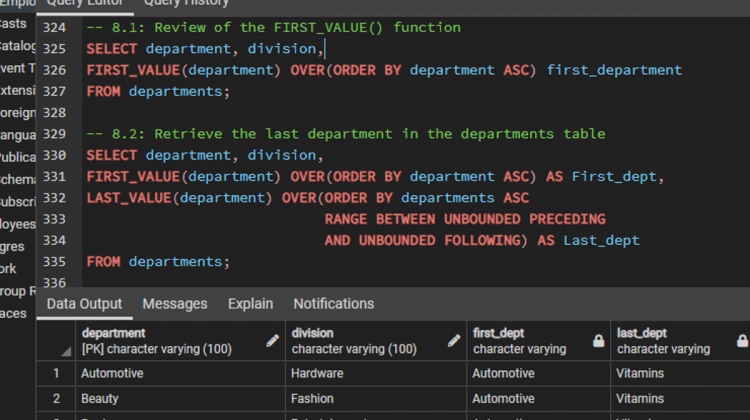
Task: Click the department column header
Action: point(180,341)
